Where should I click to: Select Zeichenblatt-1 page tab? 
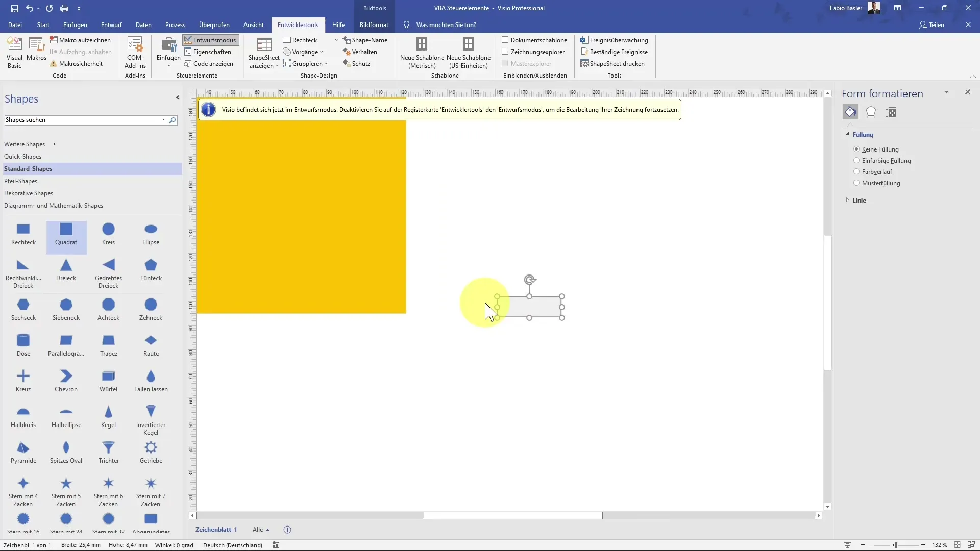pyautogui.click(x=216, y=530)
